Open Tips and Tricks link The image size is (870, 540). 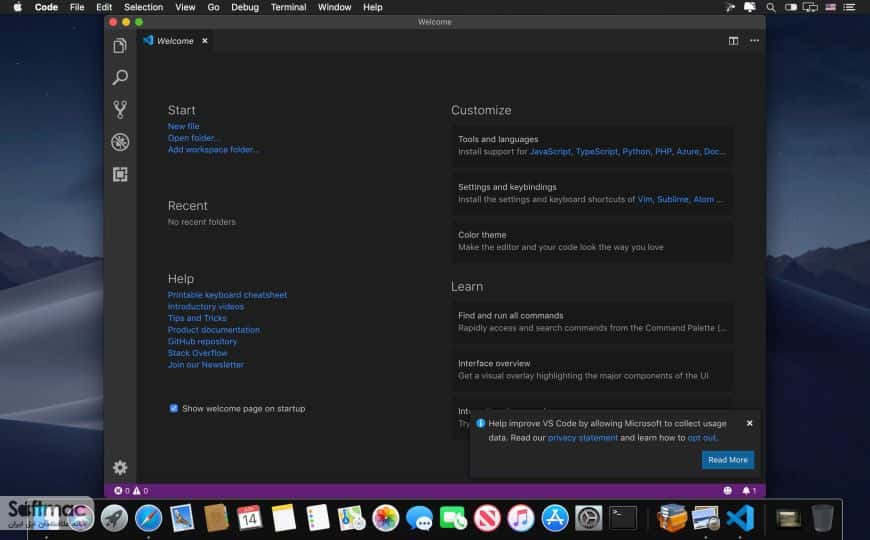(197, 318)
